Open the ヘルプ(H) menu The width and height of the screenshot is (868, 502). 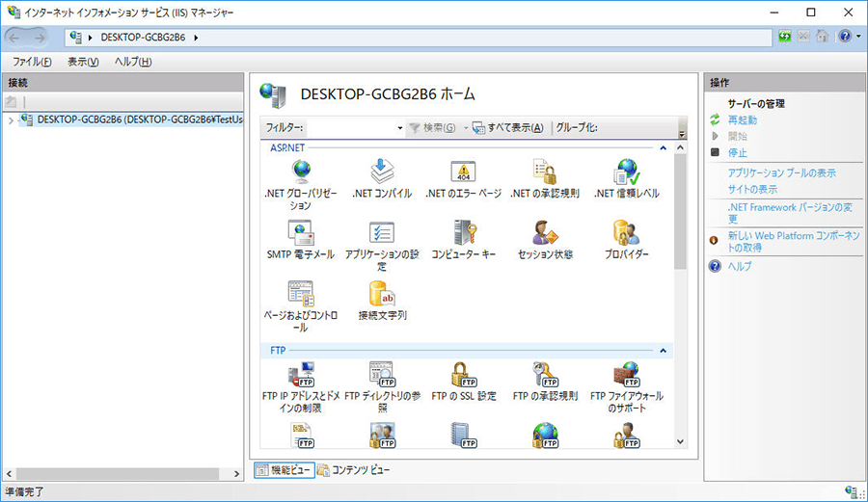tap(133, 62)
